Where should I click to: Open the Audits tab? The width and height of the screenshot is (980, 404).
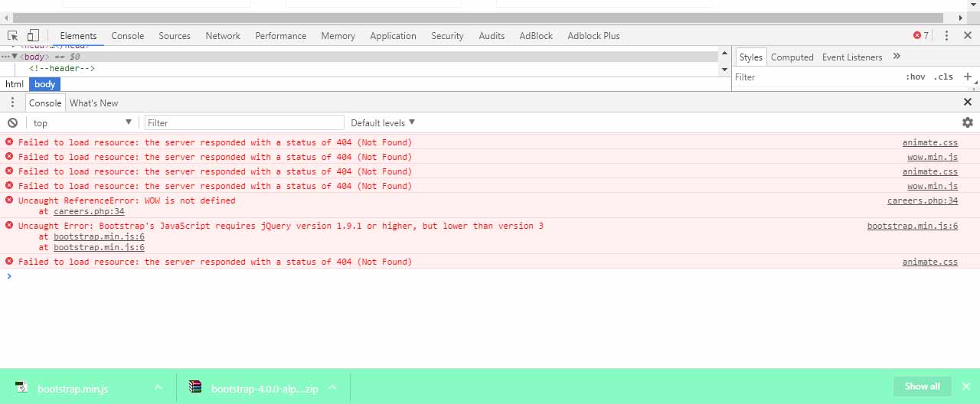492,36
